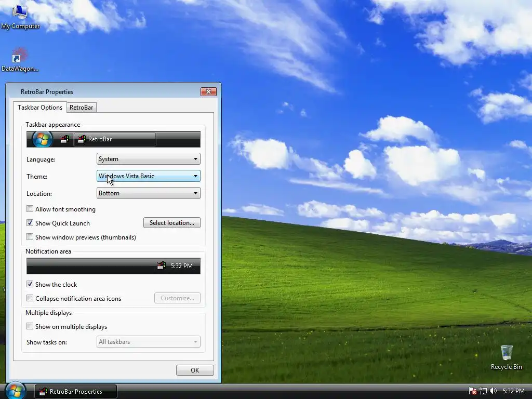This screenshot has width=532, height=399.
Task: Click the network tray icon
Action: point(483,391)
